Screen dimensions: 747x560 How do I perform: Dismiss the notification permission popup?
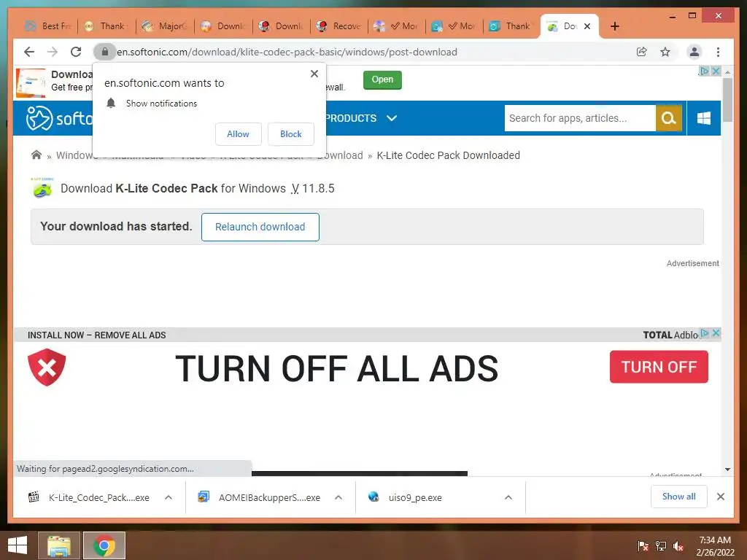point(314,74)
